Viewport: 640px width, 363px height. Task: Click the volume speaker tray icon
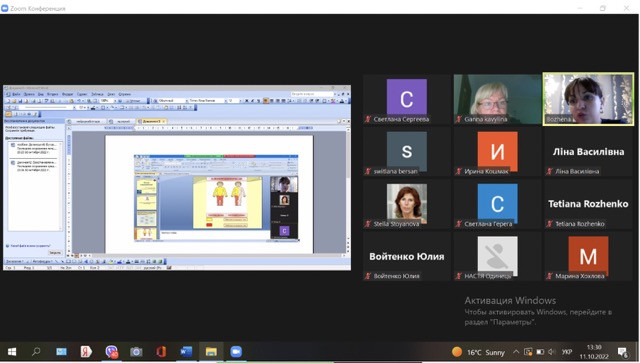pos(552,352)
